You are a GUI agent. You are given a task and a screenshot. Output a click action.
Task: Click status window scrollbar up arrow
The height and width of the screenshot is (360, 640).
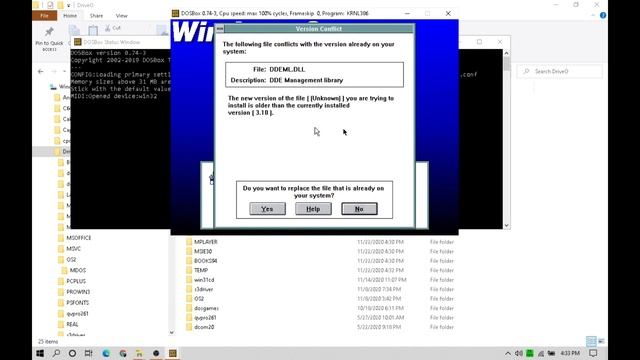pos(507,53)
